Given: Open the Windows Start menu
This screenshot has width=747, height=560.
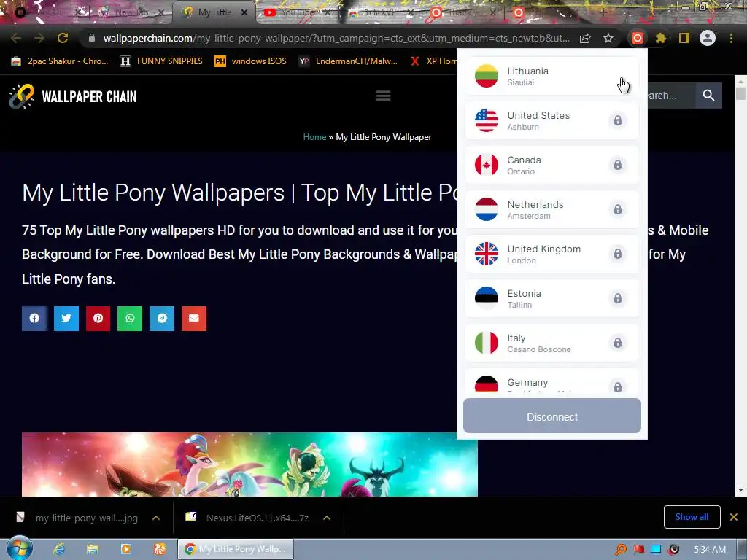Looking at the screenshot, I should click(19, 549).
